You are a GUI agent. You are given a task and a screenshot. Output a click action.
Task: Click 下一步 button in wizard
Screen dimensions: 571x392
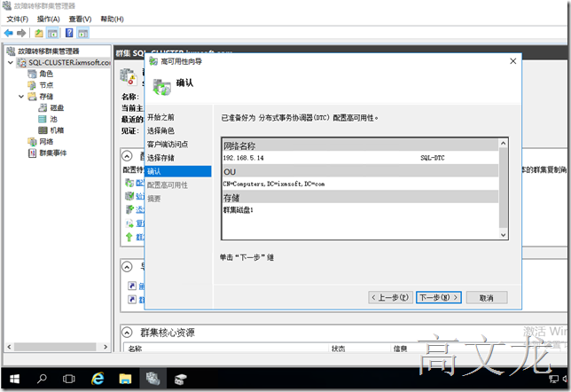tap(439, 298)
